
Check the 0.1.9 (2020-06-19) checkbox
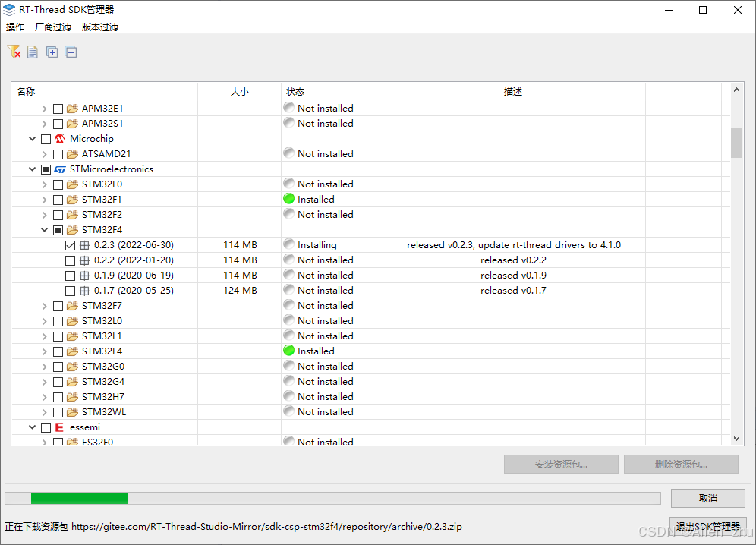pos(70,276)
